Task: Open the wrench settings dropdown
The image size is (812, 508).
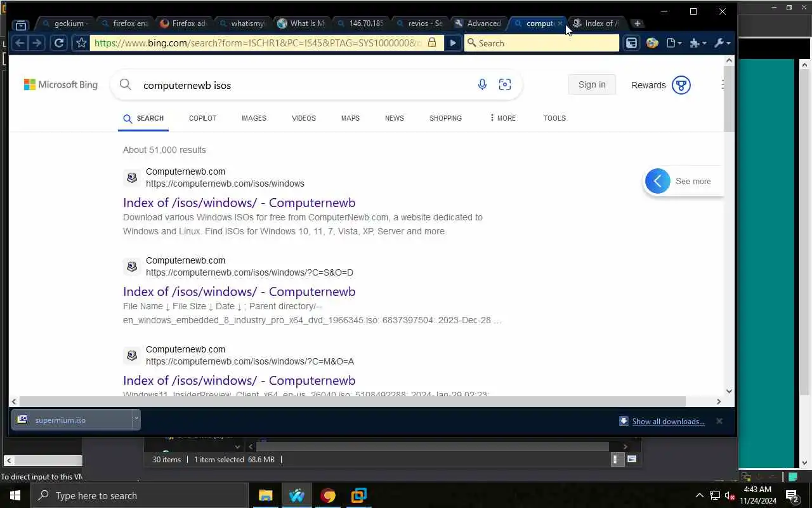Action: [x=722, y=43]
